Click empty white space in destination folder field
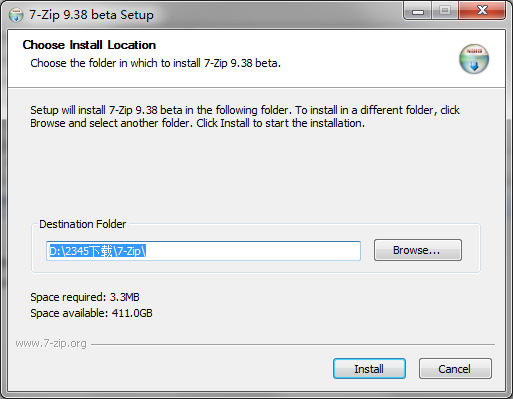 (253, 251)
